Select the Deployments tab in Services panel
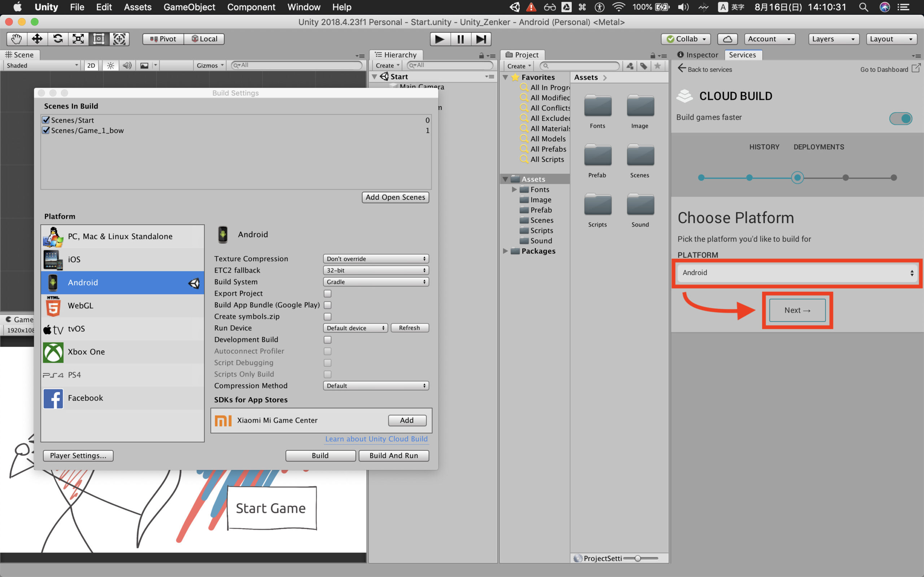This screenshot has height=577, width=924. (819, 147)
